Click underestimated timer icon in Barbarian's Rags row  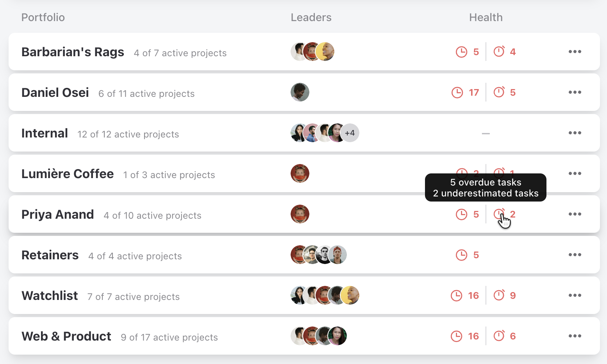pos(499,51)
